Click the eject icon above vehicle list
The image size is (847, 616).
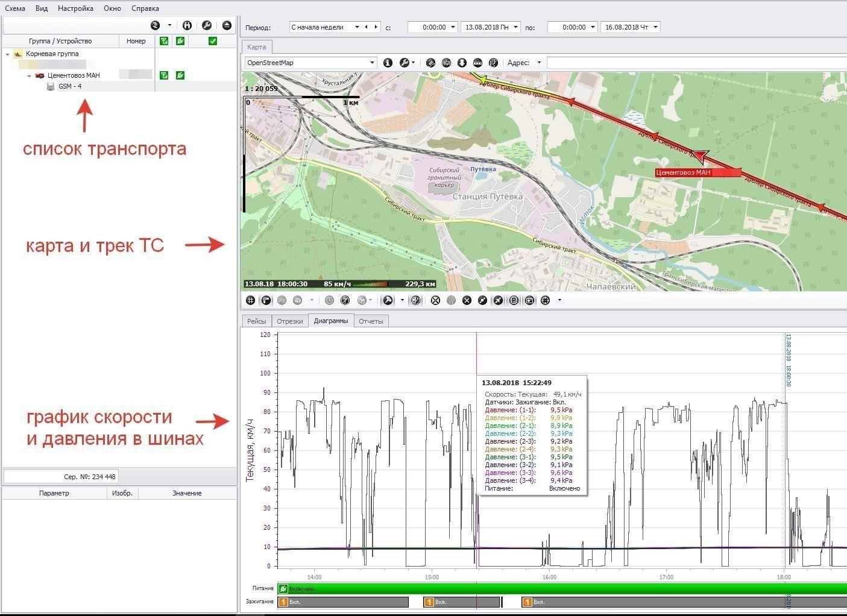tap(227, 25)
